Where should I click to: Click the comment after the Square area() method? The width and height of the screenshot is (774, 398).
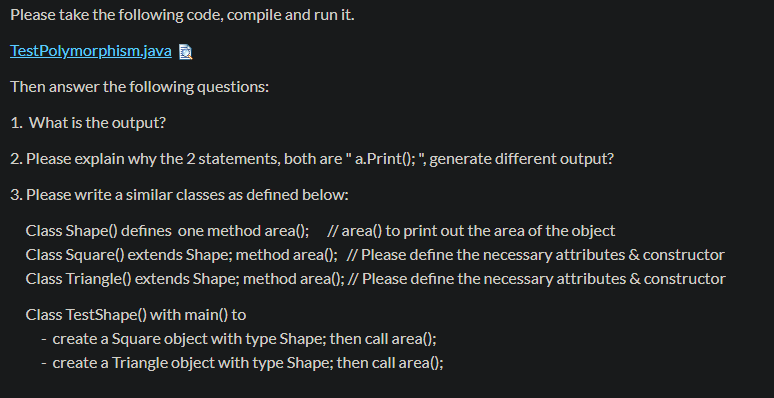coord(536,255)
